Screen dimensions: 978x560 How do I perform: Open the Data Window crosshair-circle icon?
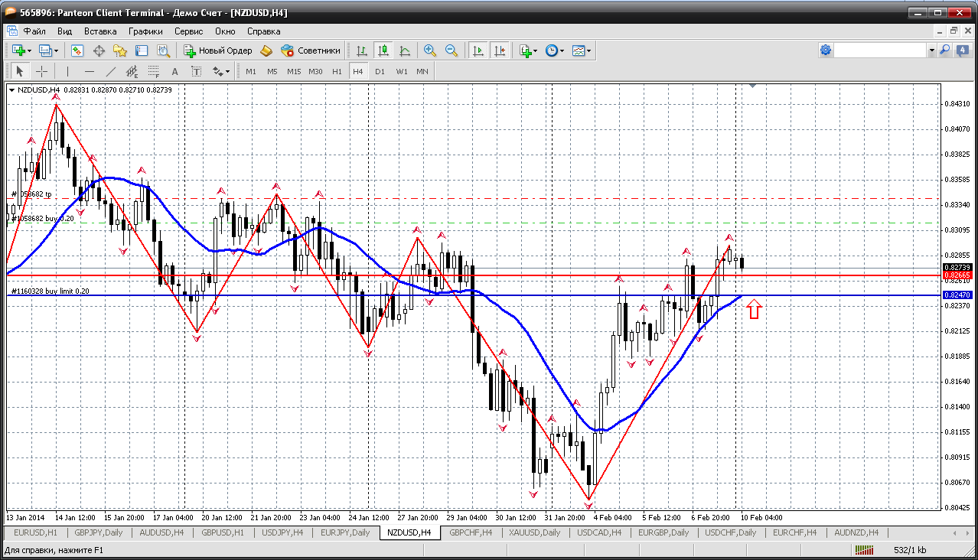coord(99,50)
